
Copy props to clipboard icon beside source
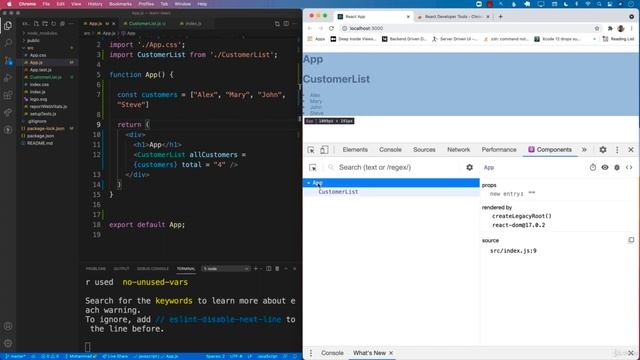click(x=631, y=240)
